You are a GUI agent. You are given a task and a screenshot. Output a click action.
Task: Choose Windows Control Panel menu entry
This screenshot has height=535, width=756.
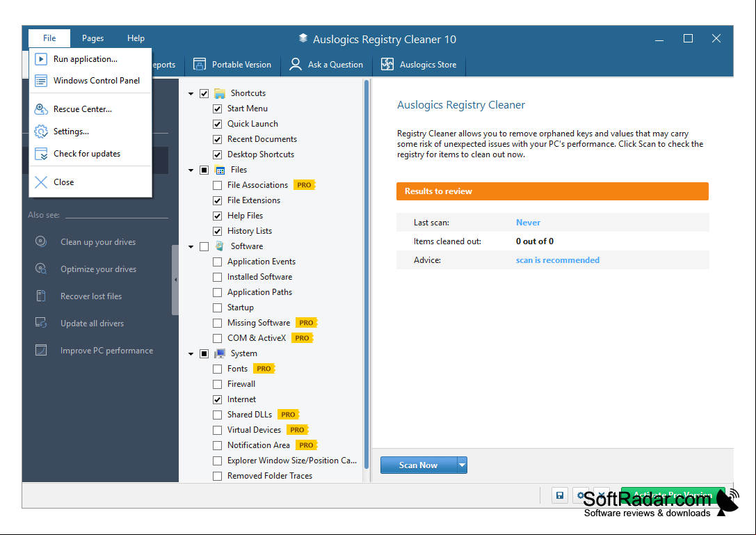click(x=90, y=81)
